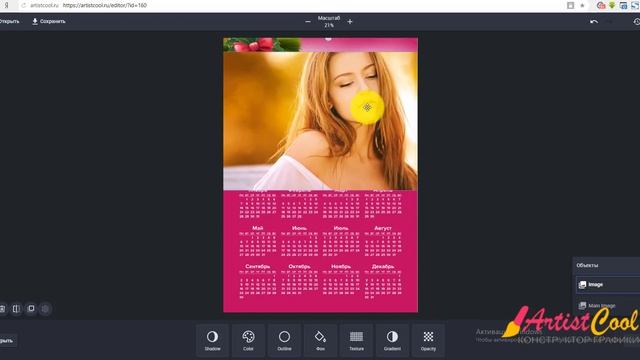Click the dimmed round icon in left toolbar

pyautogui.click(x=45, y=309)
